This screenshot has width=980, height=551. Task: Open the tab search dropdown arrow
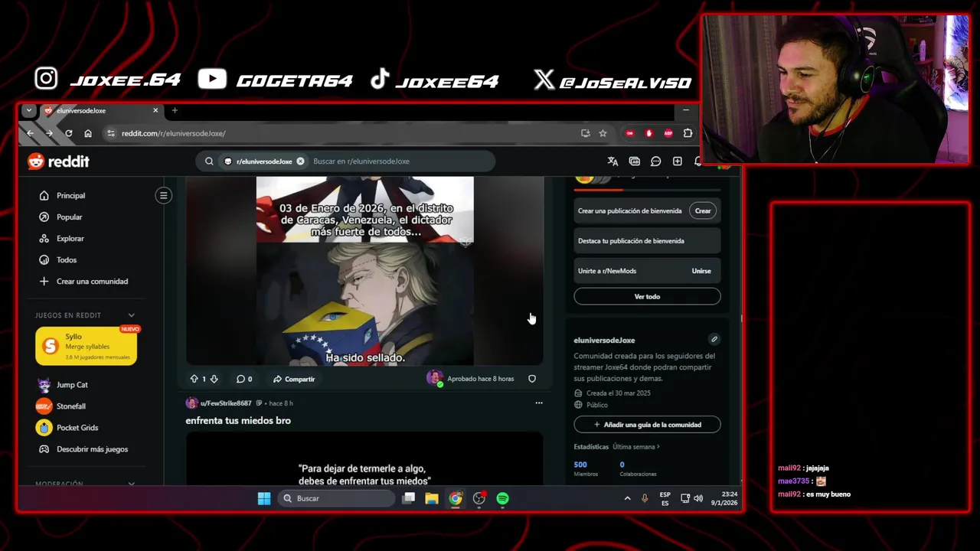coord(29,110)
